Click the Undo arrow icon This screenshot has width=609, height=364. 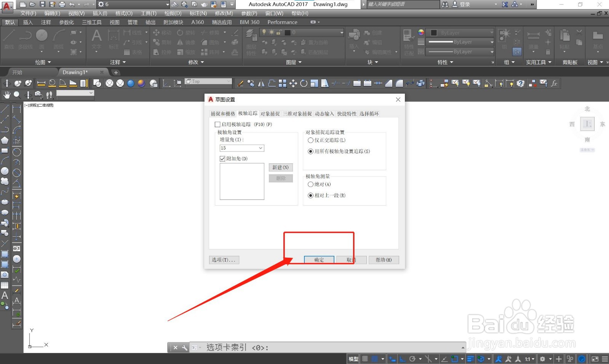click(72, 4)
